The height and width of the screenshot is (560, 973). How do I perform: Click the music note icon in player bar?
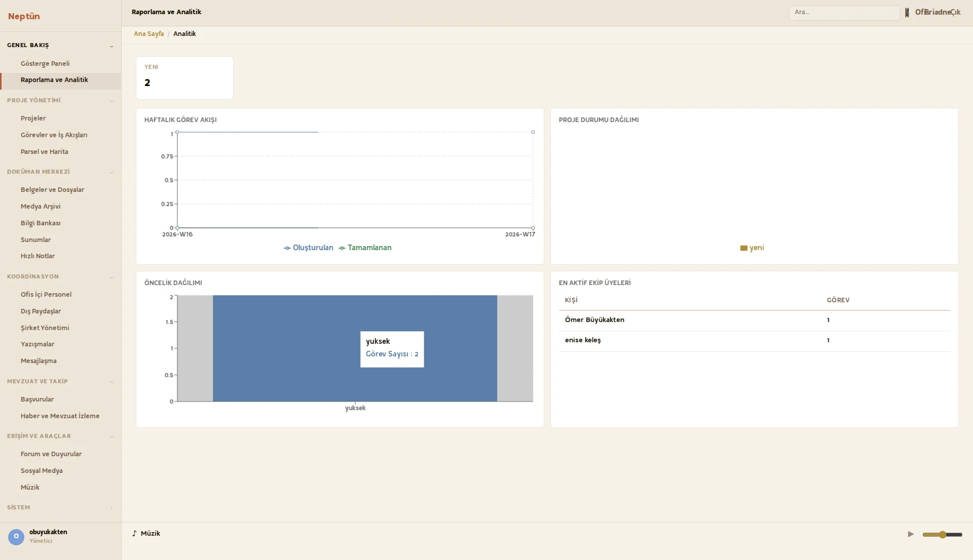tap(134, 534)
